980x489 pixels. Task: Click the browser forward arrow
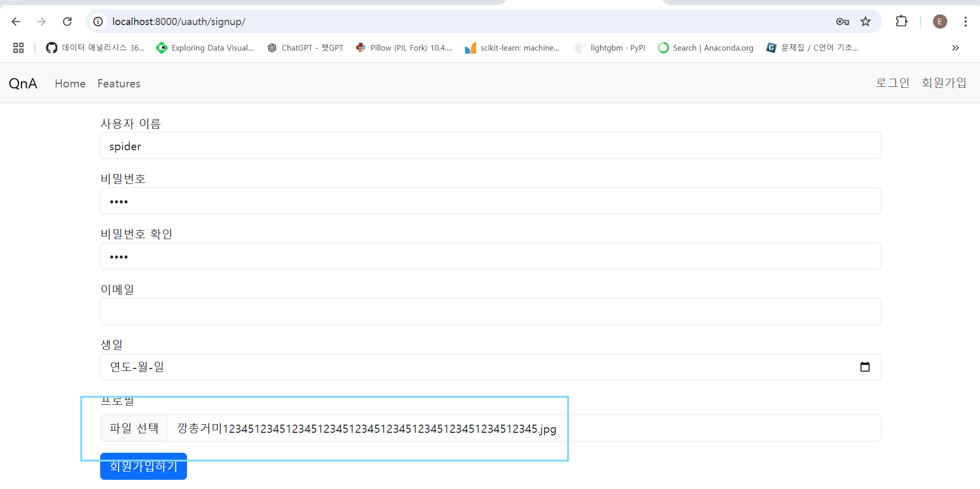[41, 21]
